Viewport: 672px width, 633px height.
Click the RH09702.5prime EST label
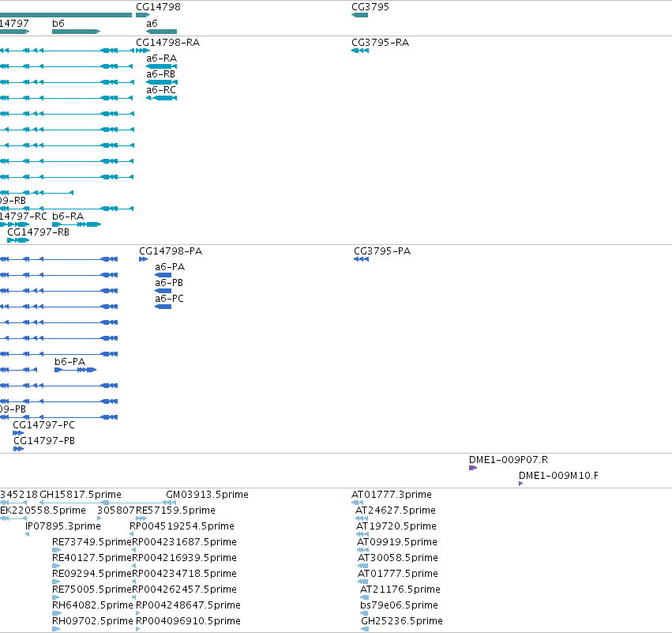pos(92,621)
